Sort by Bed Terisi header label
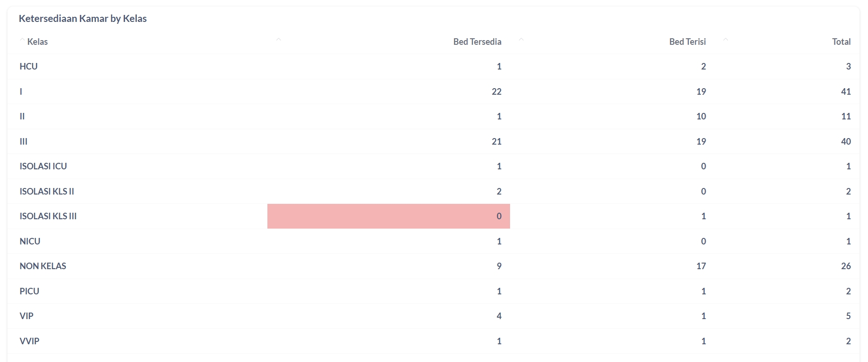The height and width of the screenshot is (362, 868). pos(687,42)
